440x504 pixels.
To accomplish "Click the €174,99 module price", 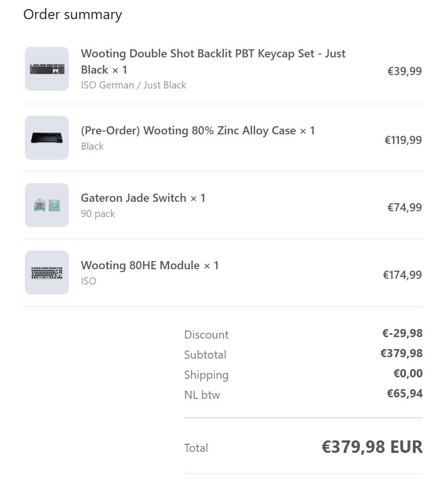I will tap(402, 275).
